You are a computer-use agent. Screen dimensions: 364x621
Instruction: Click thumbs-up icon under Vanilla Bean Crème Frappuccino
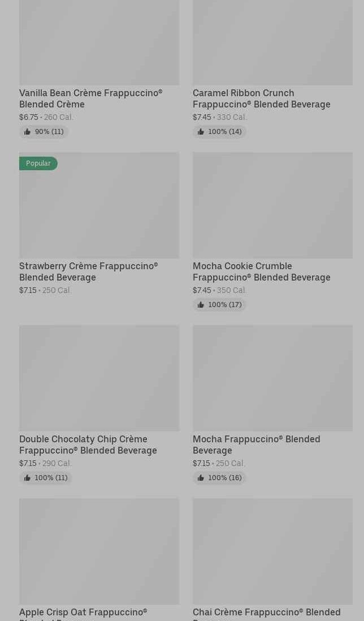click(x=27, y=132)
